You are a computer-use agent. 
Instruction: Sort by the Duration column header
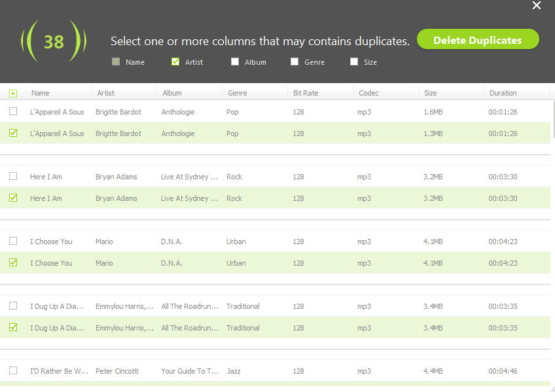(503, 93)
